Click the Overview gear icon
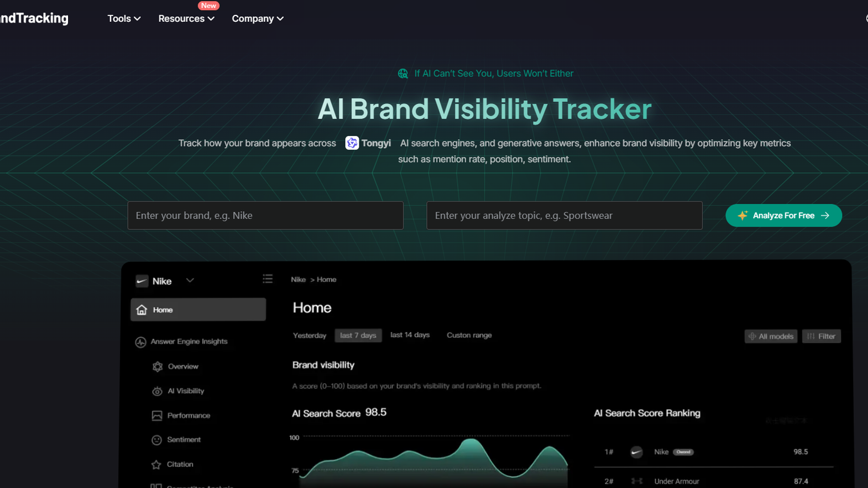Viewport: 868px width, 488px height. [x=157, y=366]
